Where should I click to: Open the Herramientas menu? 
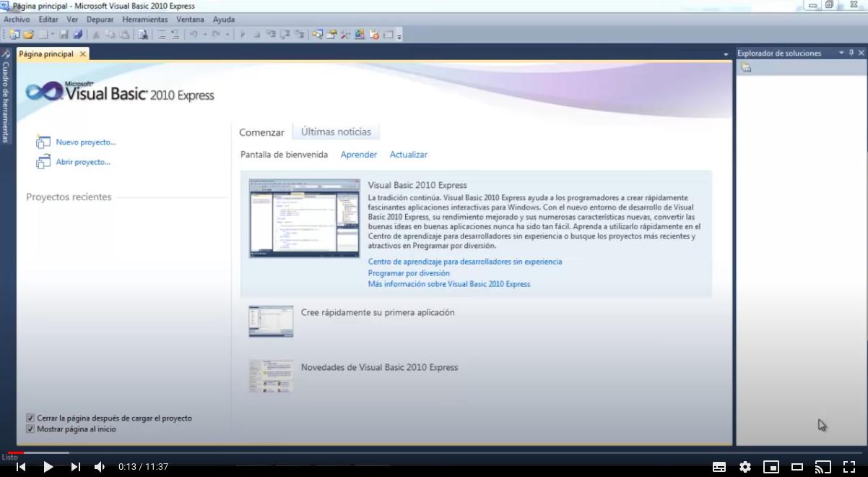[x=145, y=20]
